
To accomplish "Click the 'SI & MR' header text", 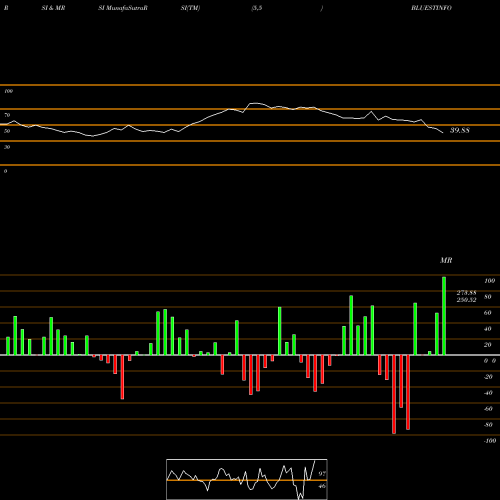I will [x=53, y=8].
